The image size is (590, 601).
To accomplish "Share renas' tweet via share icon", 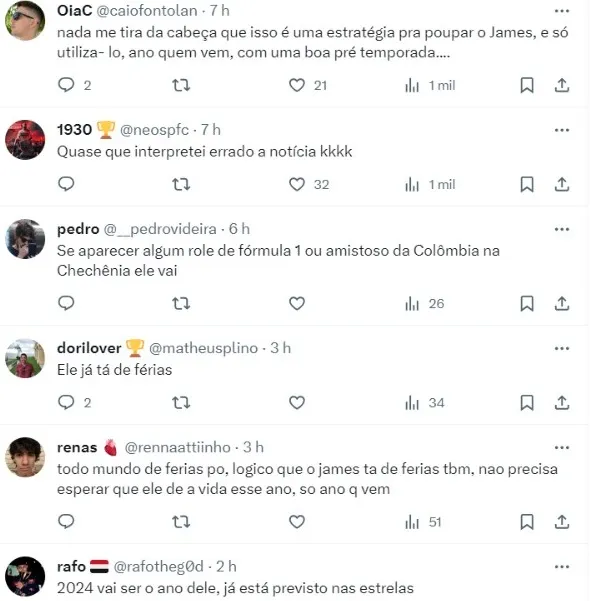I will 562,522.
